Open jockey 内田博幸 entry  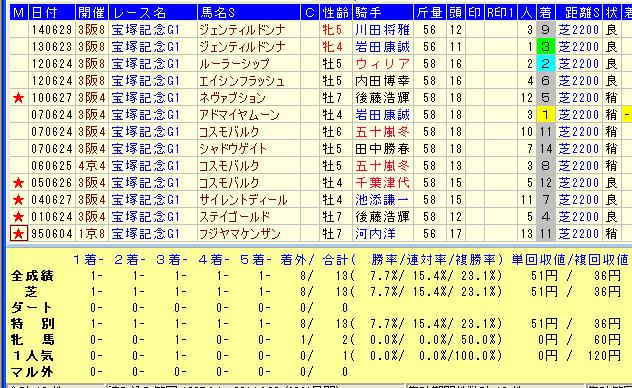coord(382,81)
